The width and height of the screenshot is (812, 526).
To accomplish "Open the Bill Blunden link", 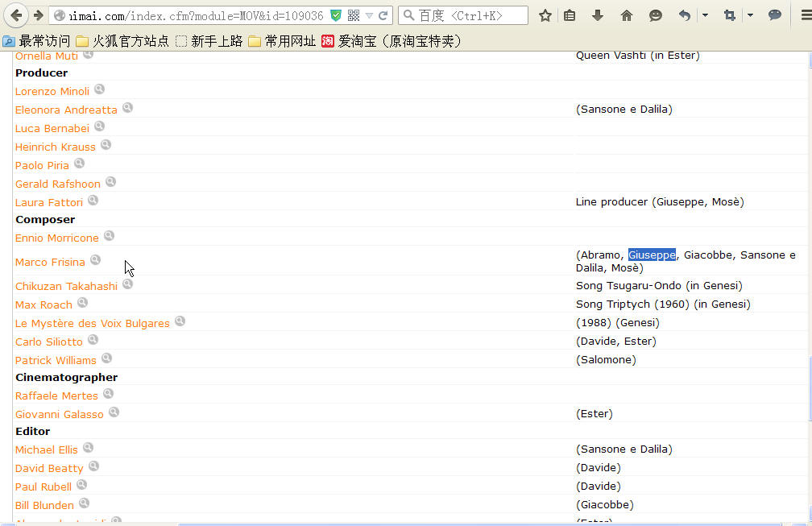I will [44, 506].
